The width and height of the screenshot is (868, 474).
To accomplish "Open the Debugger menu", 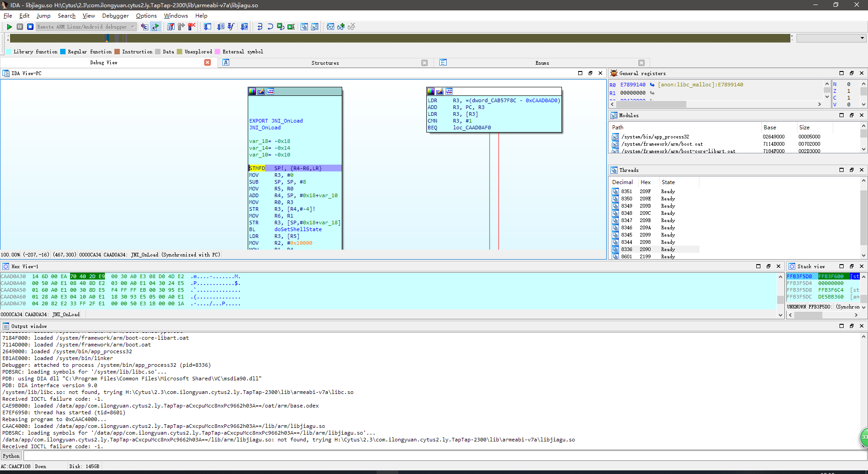I will pos(115,16).
